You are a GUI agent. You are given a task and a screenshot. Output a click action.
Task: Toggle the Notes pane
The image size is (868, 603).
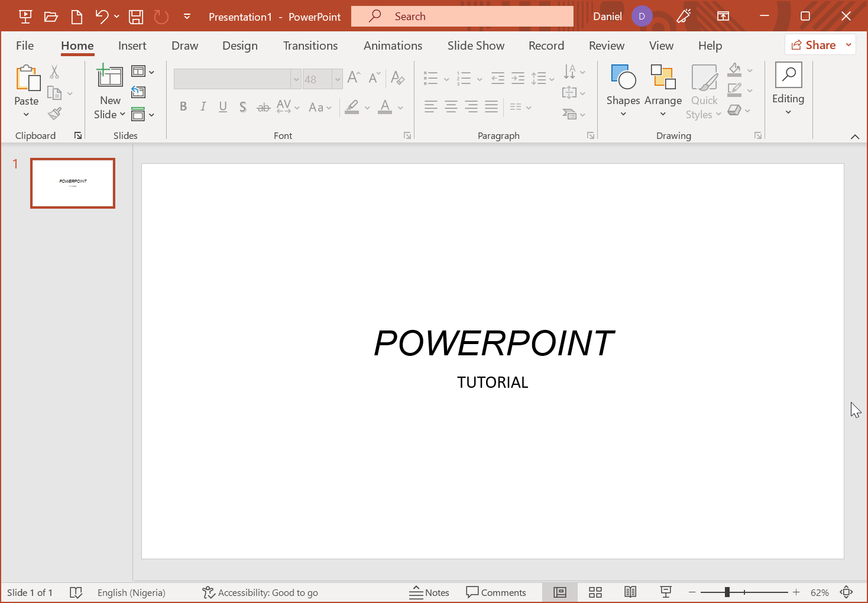(429, 592)
